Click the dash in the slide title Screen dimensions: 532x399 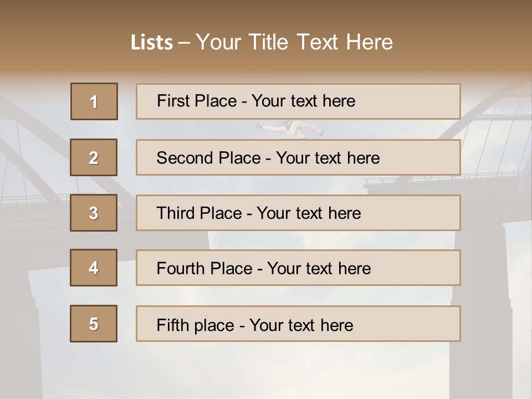tap(185, 43)
